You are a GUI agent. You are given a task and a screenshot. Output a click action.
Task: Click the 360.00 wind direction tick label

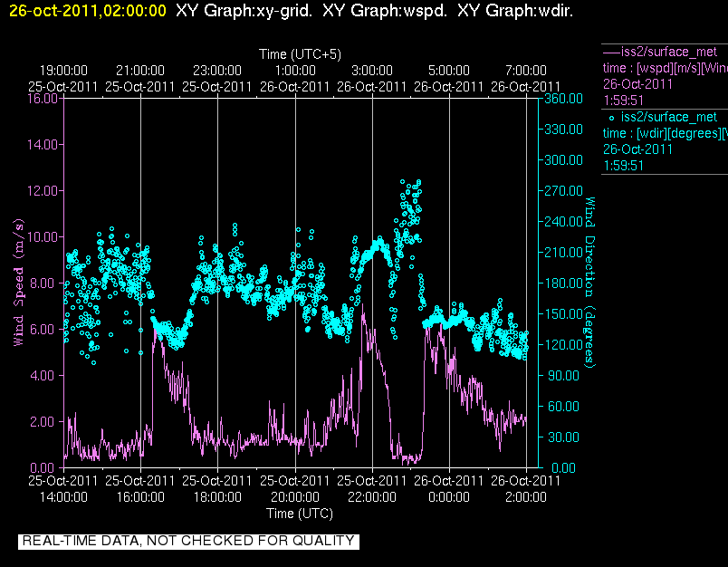(x=563, y=99)
